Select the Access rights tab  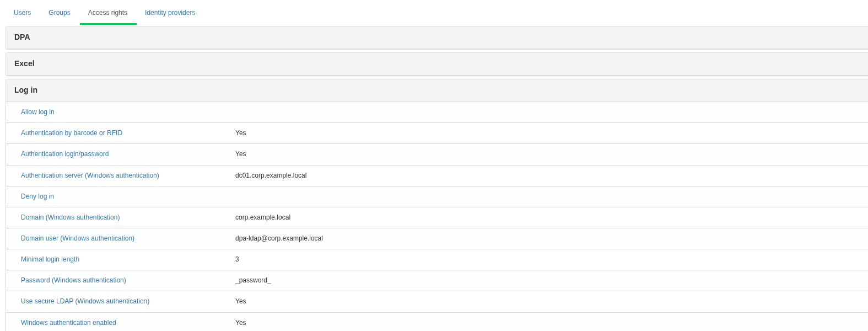tap(107, 13)
